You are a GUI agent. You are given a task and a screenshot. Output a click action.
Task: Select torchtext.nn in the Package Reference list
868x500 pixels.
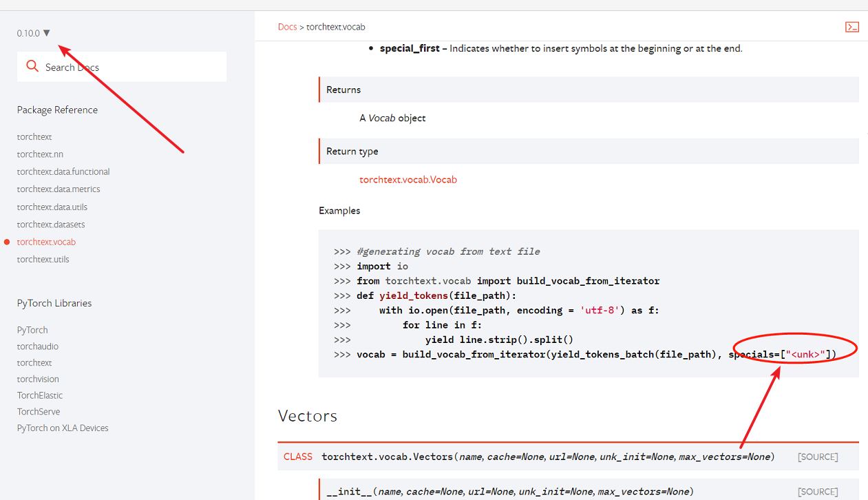[x=41, y=154]
